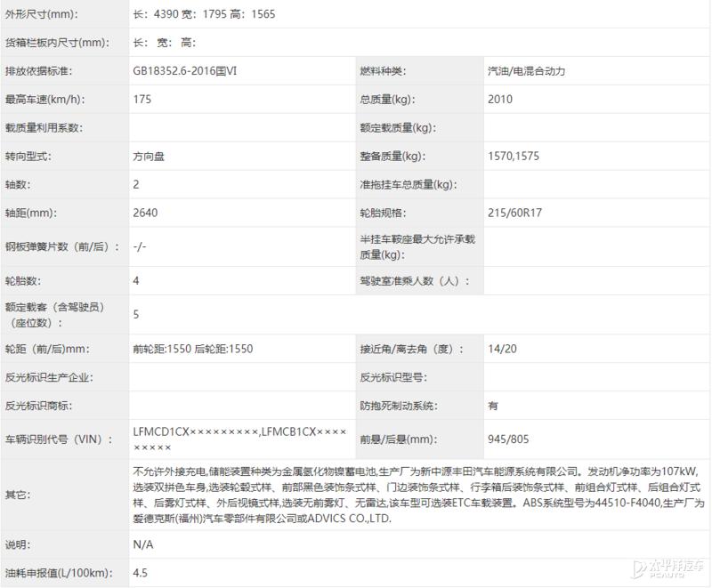The width and height of the screenshot is (712, 588).
Task: Select the GB18352.6-2016国VI emission standard text
Action: pyautogui.click(x=186, y=68)
